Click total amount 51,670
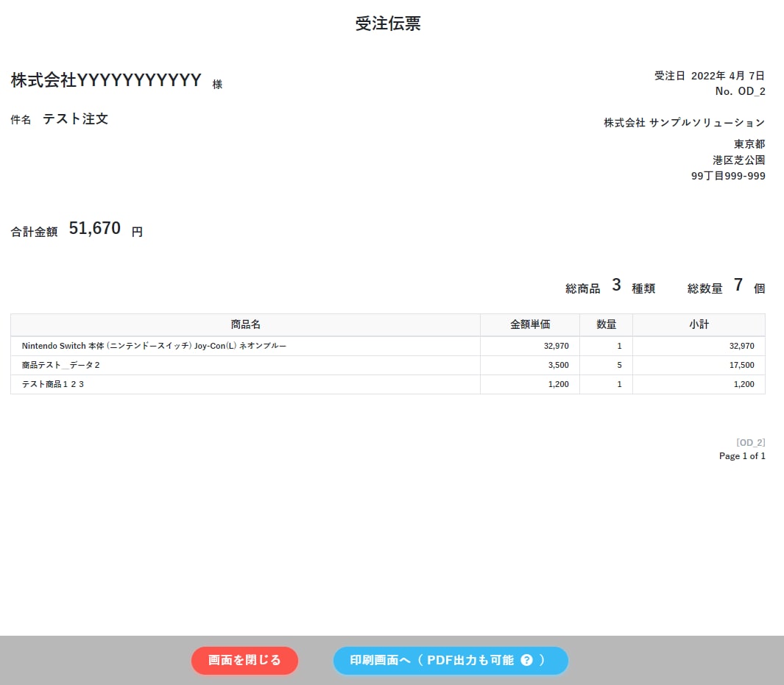The height and width of the screenshot is (685, 784). click(94, 228)
